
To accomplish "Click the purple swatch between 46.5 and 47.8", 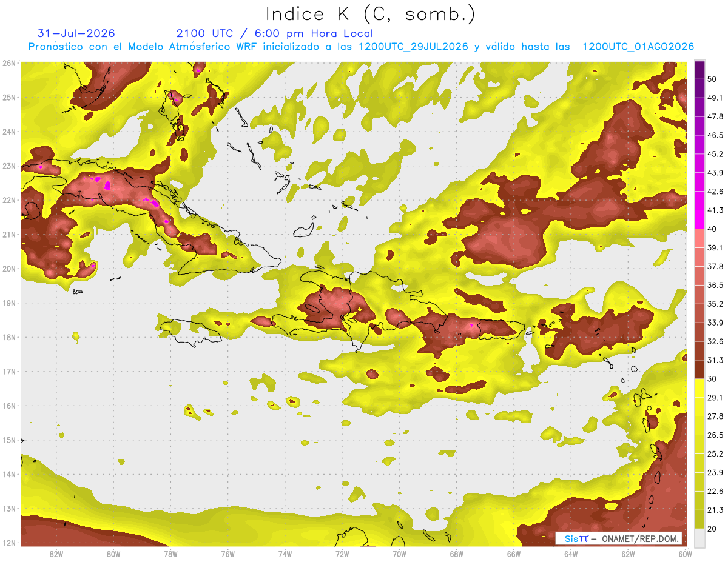I will tap(699, 126).
